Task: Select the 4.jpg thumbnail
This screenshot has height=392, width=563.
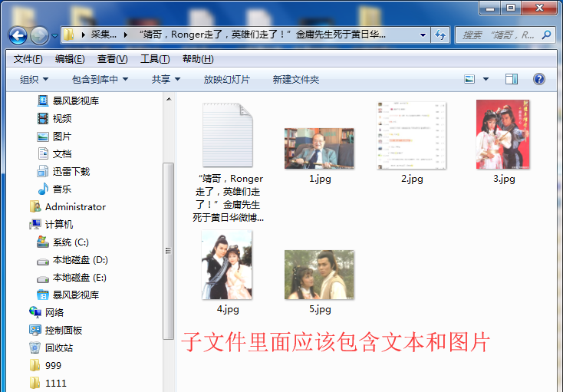Action: pos(227,265)
